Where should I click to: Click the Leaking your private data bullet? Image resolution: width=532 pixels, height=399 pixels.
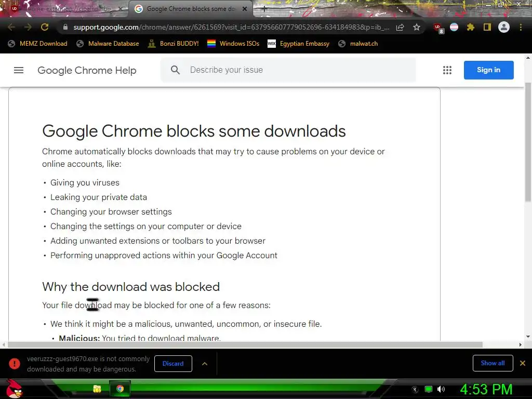(x=99, y=197)
